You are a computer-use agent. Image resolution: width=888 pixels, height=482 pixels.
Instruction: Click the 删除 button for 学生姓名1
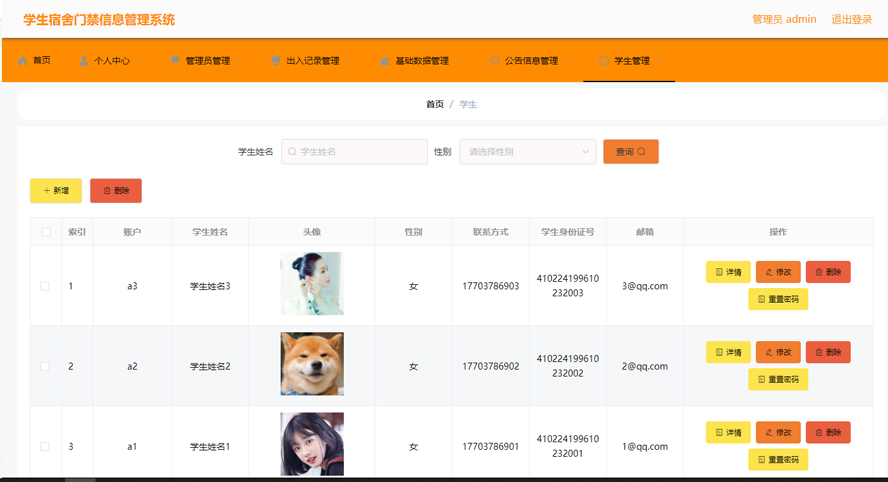(x=828, y=433)
